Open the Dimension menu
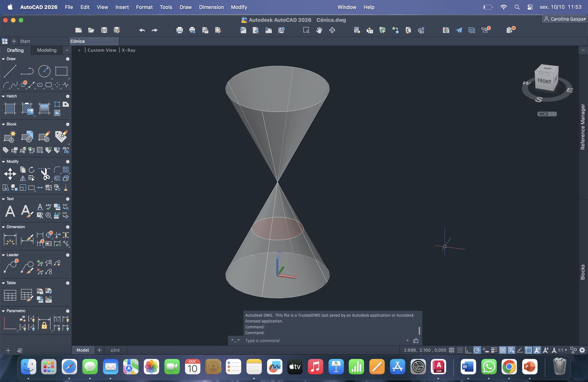This screenshot has height=382, width=588. pos(211,7)
